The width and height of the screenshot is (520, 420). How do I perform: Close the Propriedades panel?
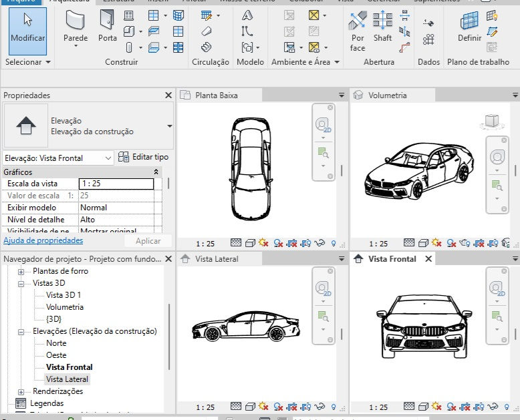click(168, 95)
